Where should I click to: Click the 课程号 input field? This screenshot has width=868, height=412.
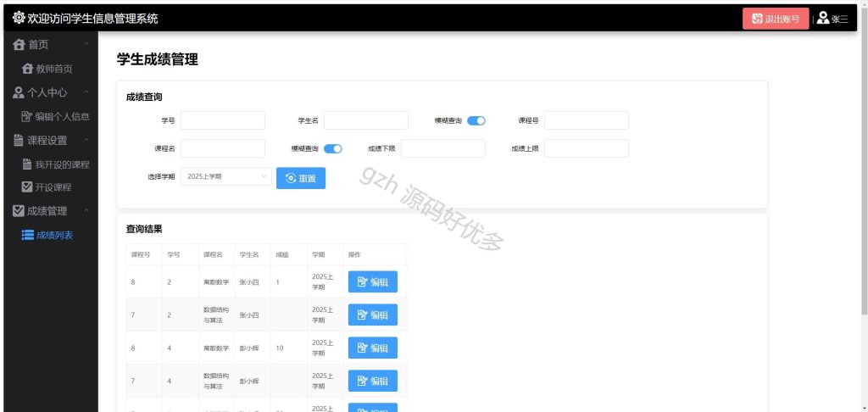pyautogui.click(x=587, y=120)
